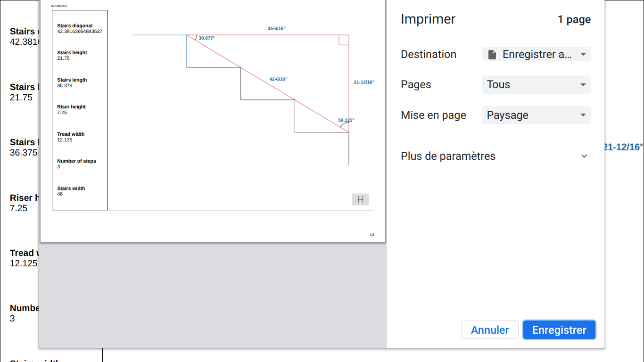Click the 59.123° angle label
This screenshot has height=362, width=644.
pyautogui.click(x=346, y=120)
